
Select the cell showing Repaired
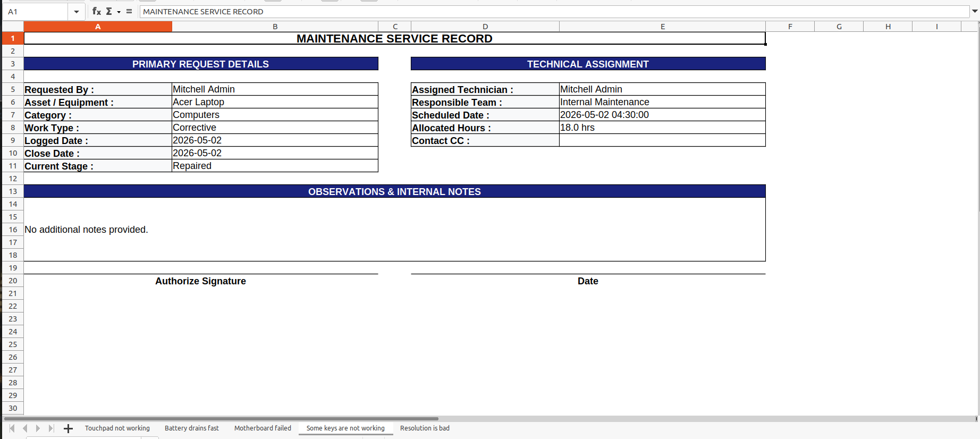click(275, 166)
